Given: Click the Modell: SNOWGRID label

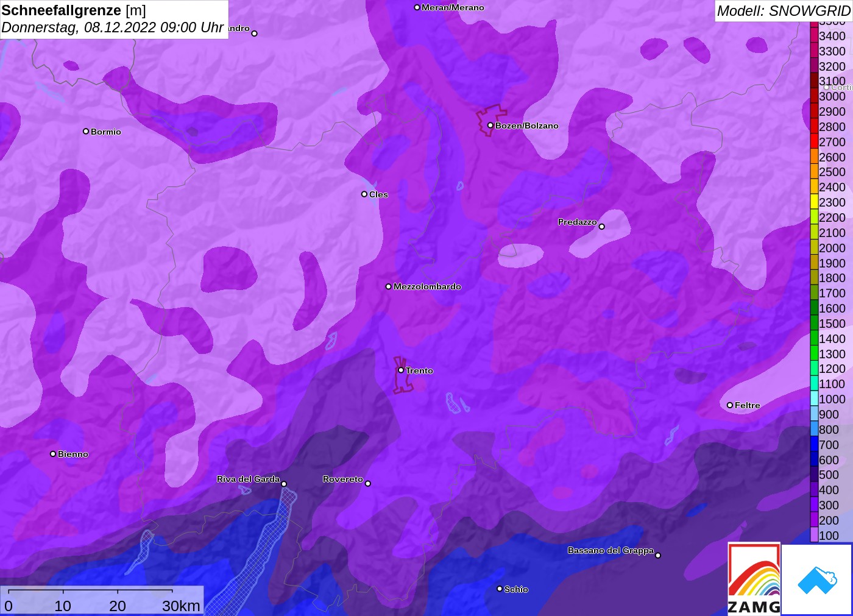Looking at the screenshot, I should click(784, 11).
